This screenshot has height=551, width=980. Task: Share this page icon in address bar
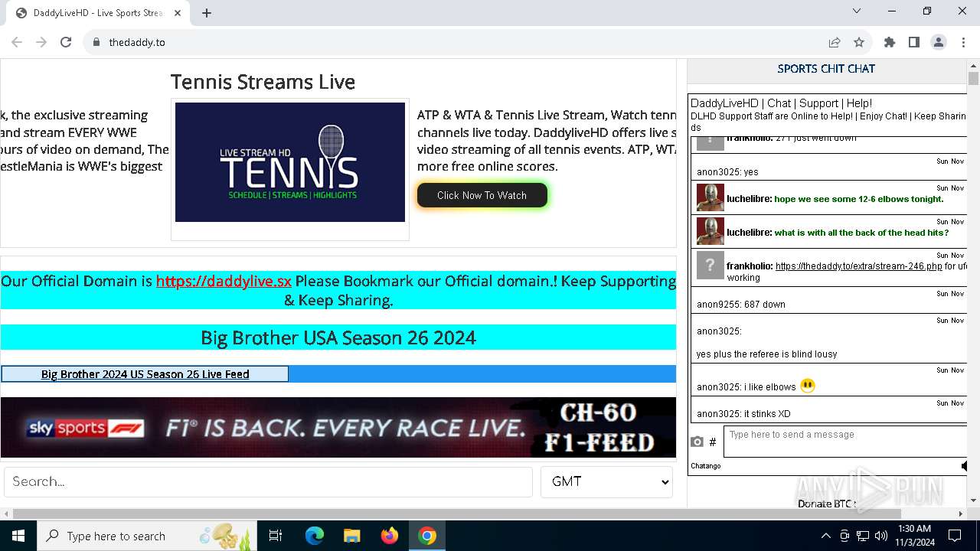(x=835, y=42)
